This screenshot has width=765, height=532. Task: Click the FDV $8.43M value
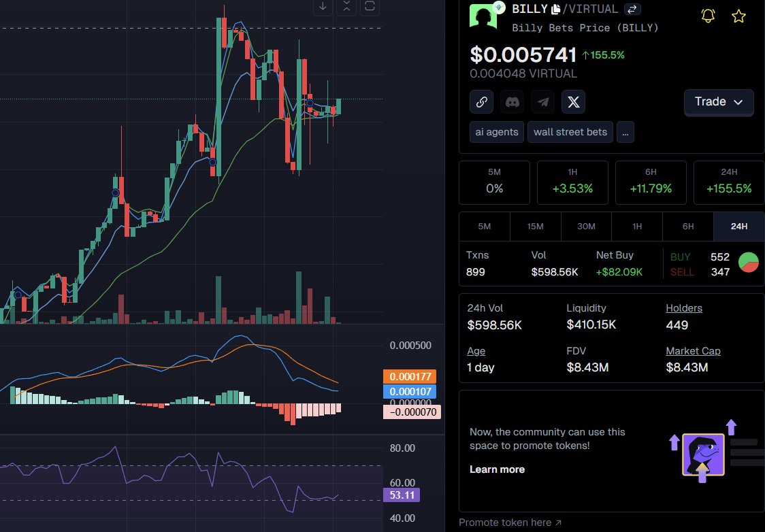point(587,367)
